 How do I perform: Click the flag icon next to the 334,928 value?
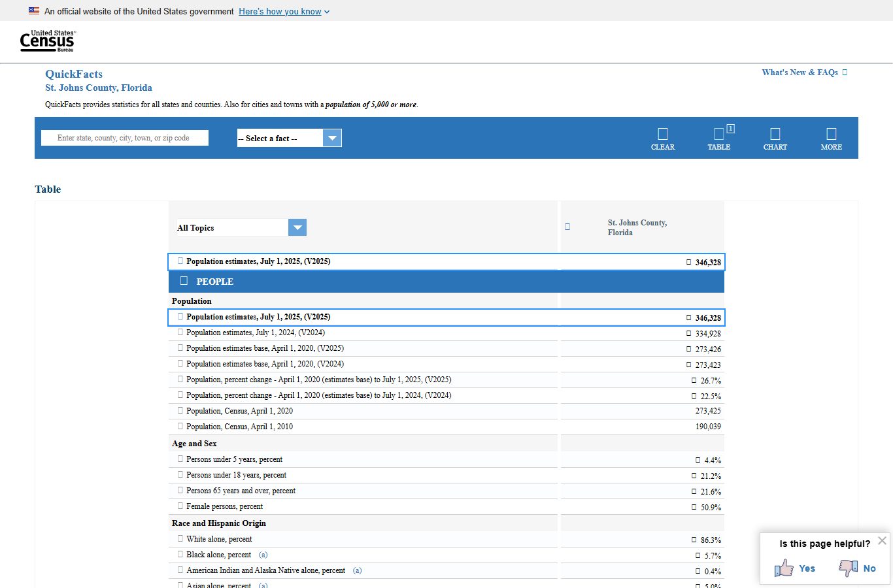pyautogui.click(x=688, y=333)
